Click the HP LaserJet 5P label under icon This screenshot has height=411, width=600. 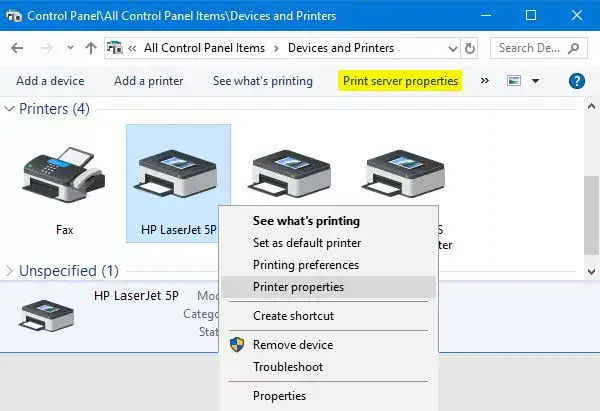click(x=178, y=230)
